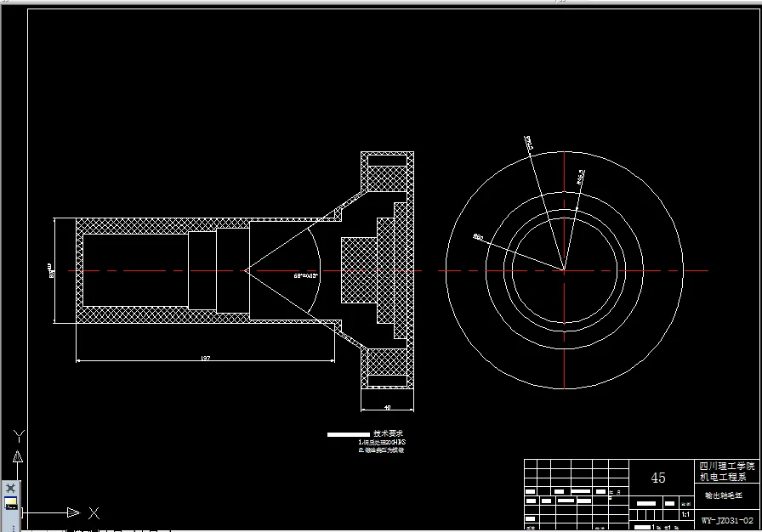762x532 pixels.
Task: Click the yellow window icon on the docked palette
Action: [x=11, y=503]
